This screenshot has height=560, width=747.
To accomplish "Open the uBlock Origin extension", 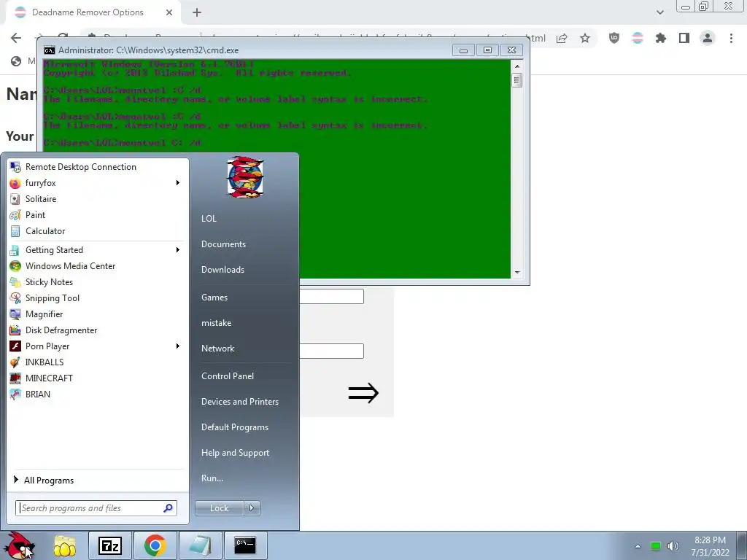I will click(614, 38).
